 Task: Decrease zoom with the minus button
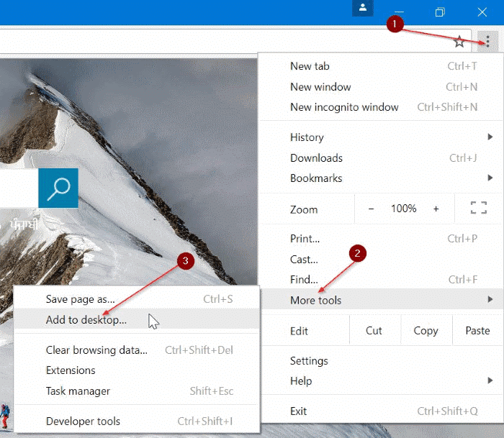(371, 209)
